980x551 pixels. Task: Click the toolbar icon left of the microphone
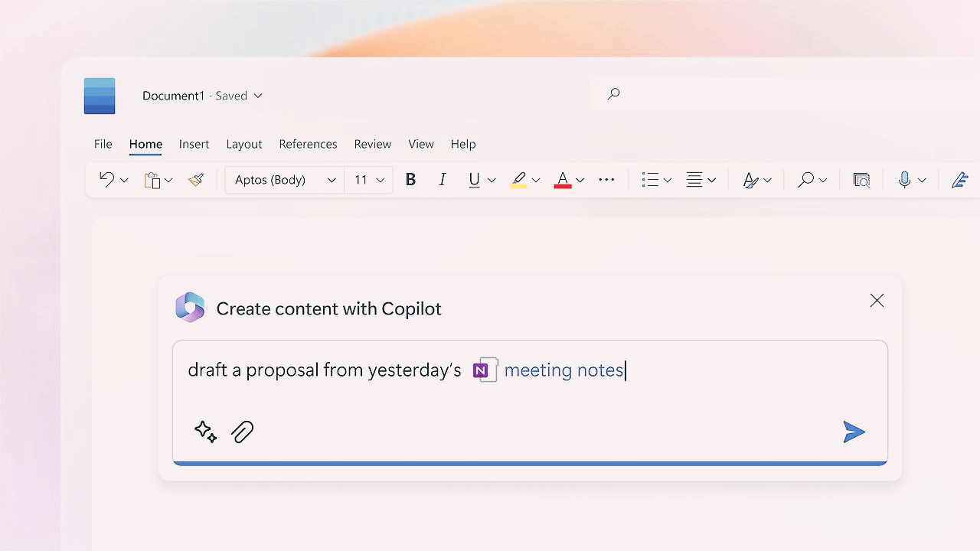click(861, 180)
